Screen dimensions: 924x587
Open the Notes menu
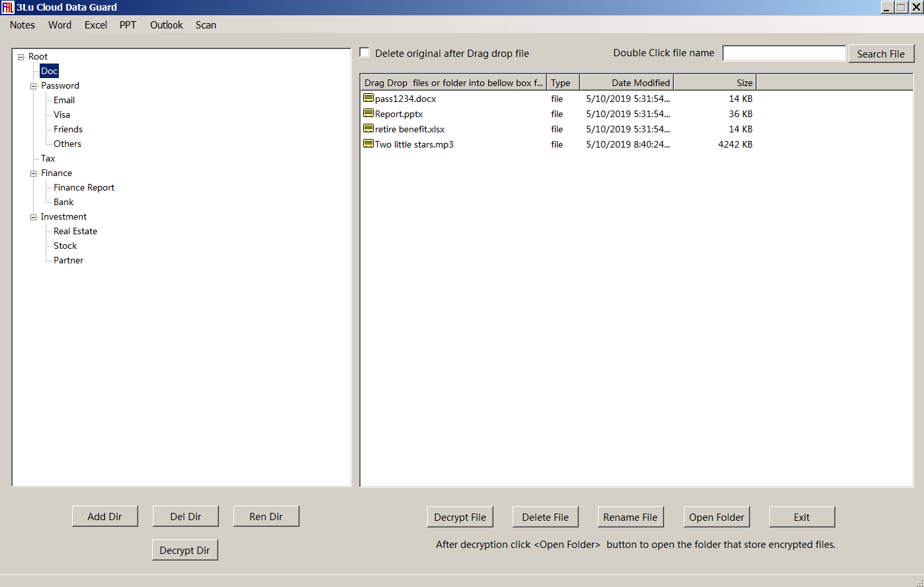coord(22,25)
